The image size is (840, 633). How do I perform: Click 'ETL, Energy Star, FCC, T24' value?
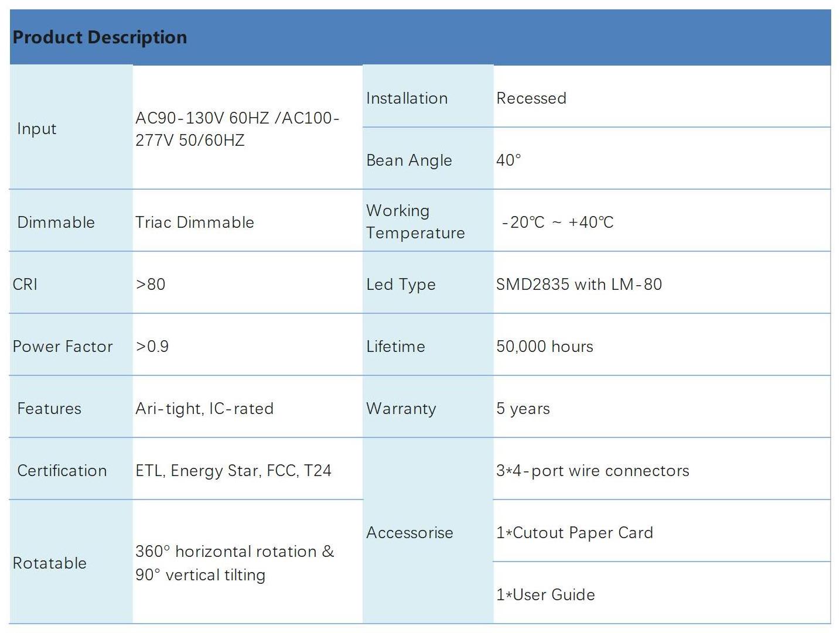pos(233,471)
